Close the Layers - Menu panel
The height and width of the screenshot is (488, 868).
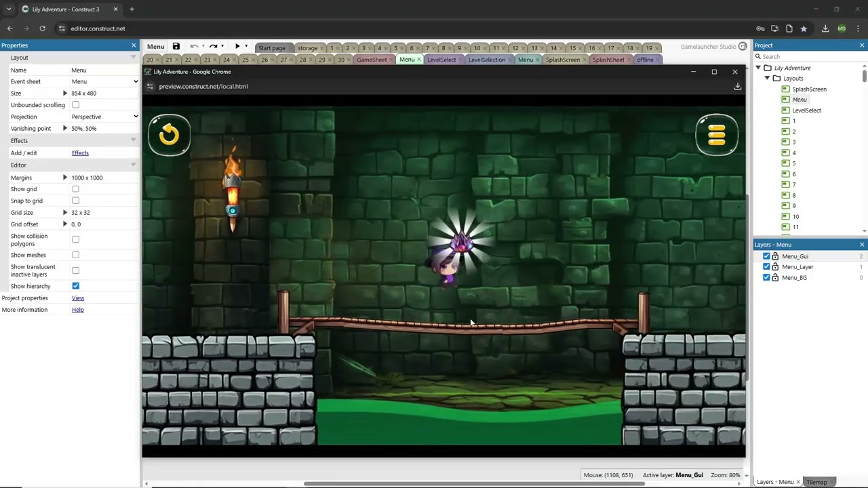point(862,245)
